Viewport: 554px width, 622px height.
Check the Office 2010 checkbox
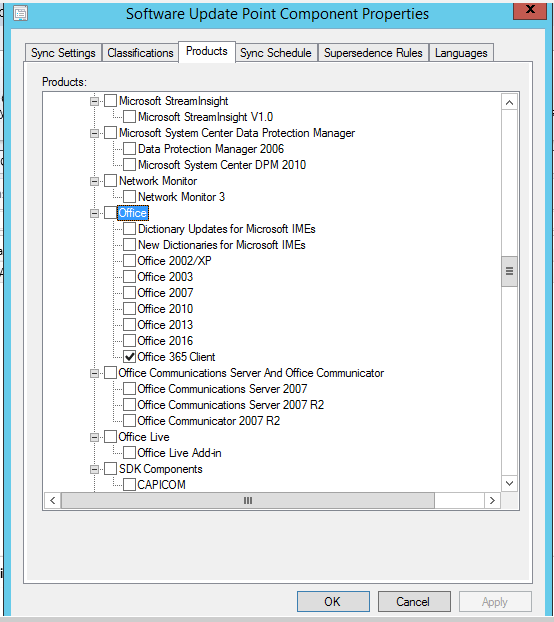point(129,309)
